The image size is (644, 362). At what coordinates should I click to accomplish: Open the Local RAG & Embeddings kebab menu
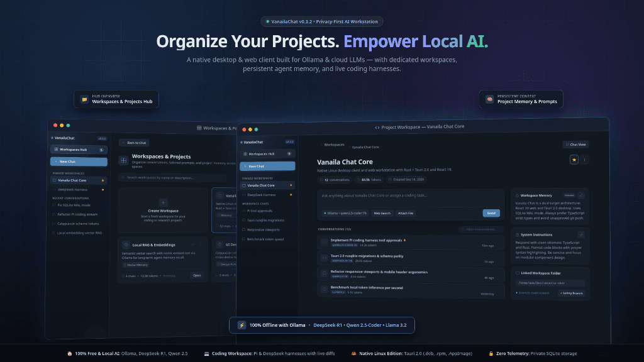tap(201, 244)
